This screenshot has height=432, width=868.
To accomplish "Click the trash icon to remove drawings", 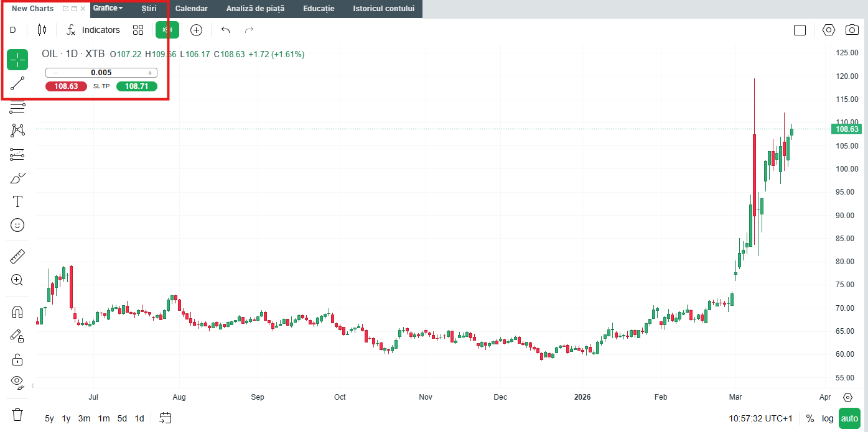I will click(17, 414).
